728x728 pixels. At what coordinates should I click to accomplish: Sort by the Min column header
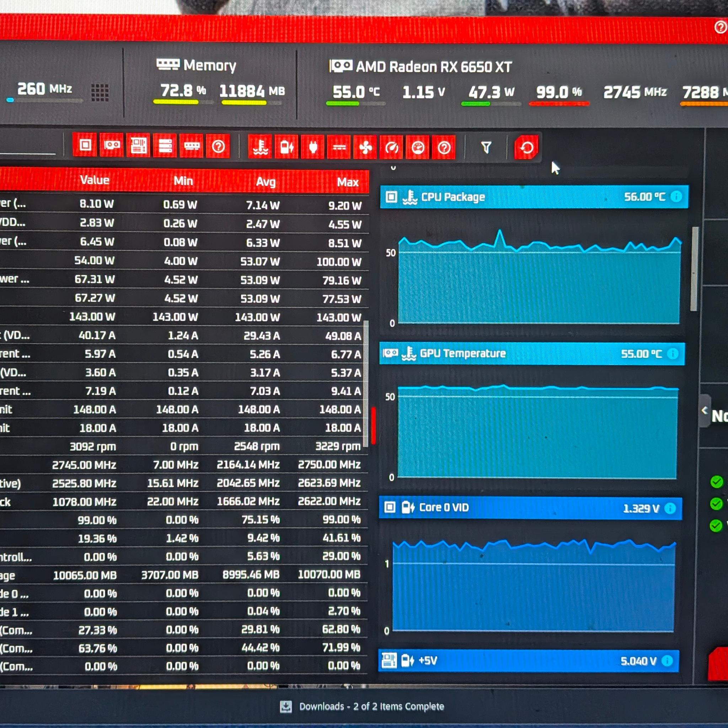coord(183,181)
